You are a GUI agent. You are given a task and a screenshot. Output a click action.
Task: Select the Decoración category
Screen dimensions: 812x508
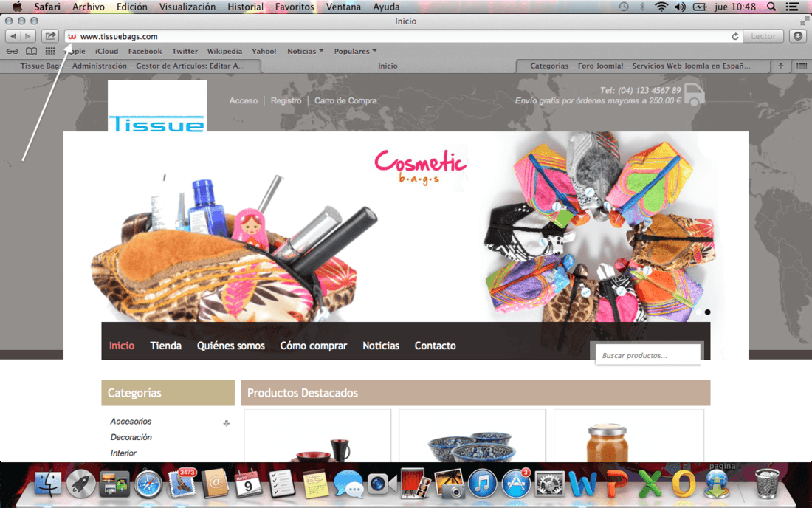coord(131,437)
